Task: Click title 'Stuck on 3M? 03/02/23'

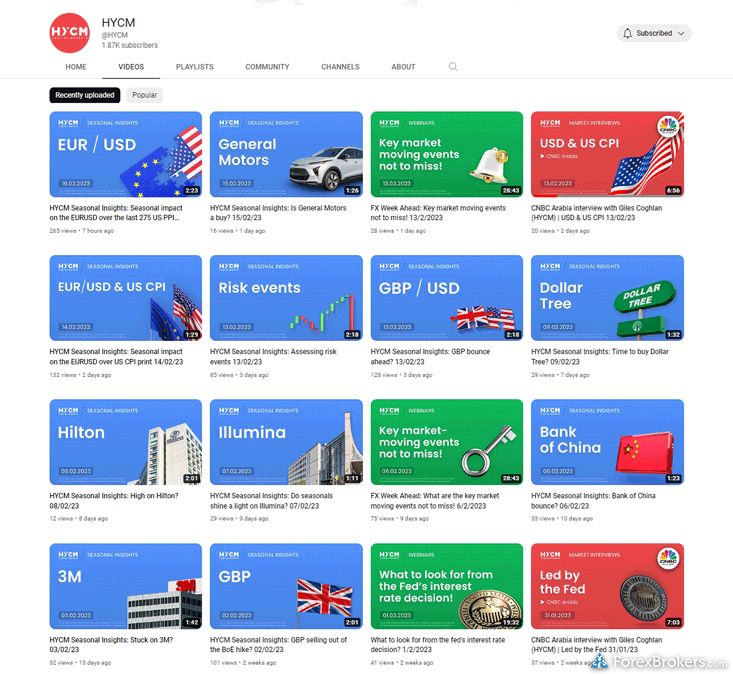Action: tap(111, 645)
